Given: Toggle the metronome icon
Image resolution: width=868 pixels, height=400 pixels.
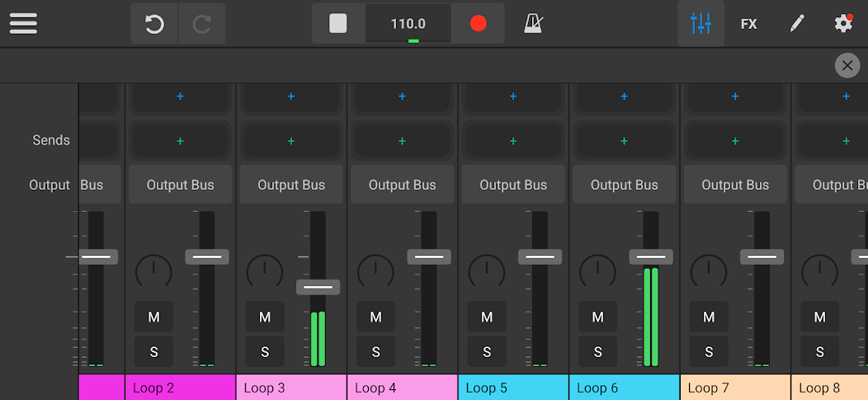Looking at the screenshot, I should [533, 23].
